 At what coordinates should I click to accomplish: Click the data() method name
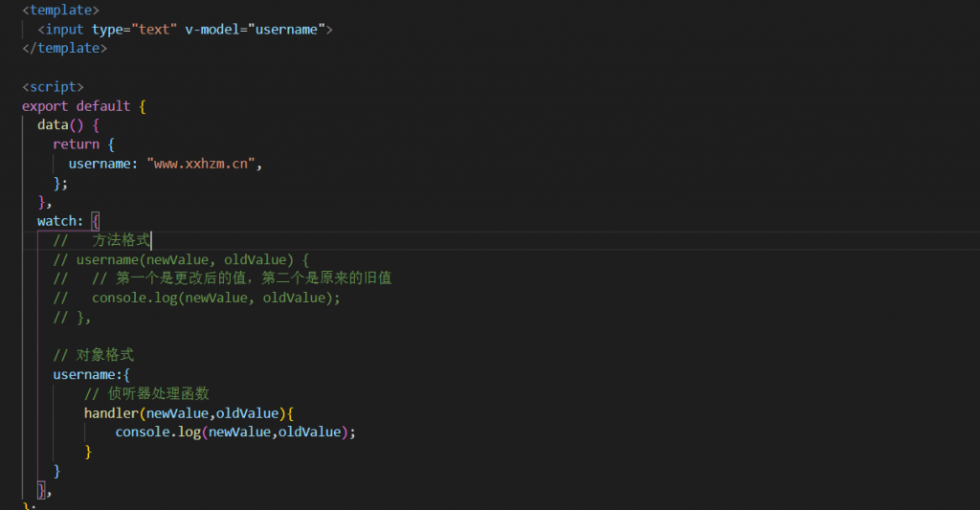point(53,124)
